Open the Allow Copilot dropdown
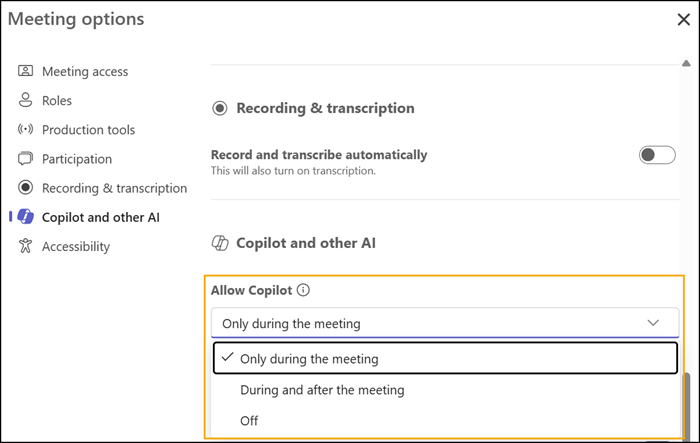The height and width of the screenshot is (443, 700). tap(445, 323)
